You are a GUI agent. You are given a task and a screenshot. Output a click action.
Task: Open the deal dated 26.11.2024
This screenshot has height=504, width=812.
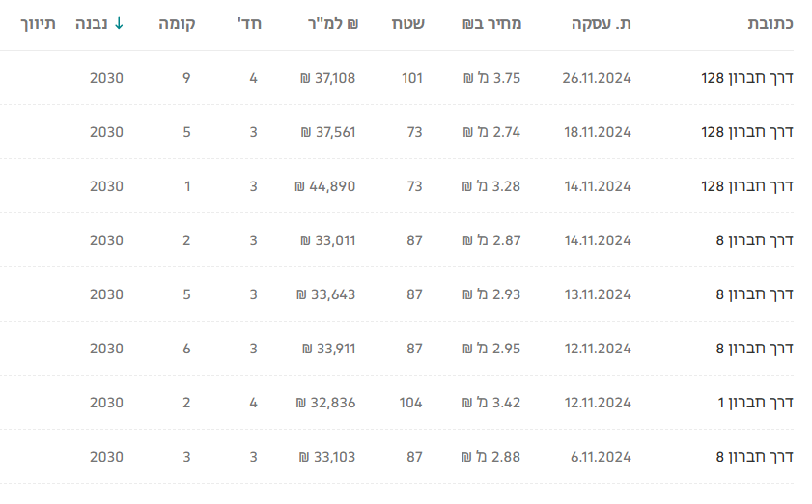pyautogui.click(x=596, y=78)
